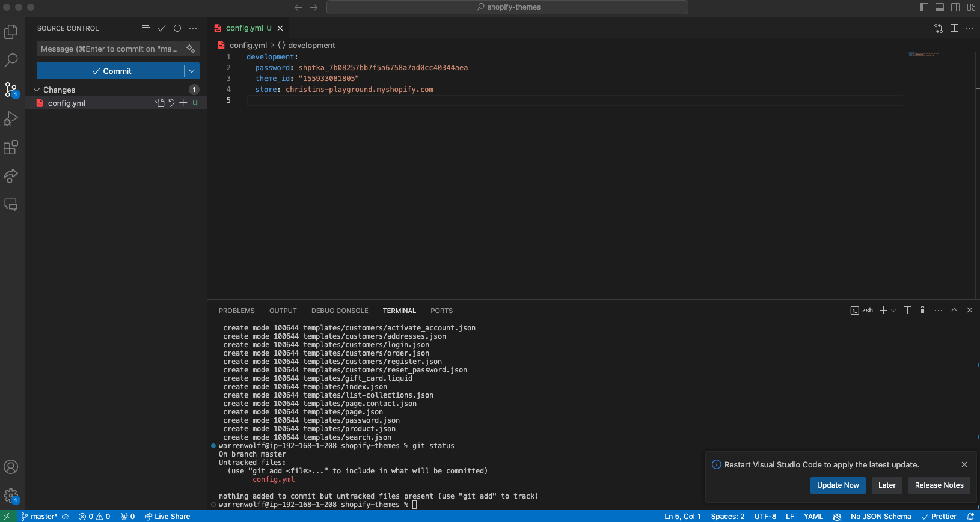Switch to the DEBUG CONSOLE tab
This screenshot has height=522, width=980.
(x=340, y=311)
